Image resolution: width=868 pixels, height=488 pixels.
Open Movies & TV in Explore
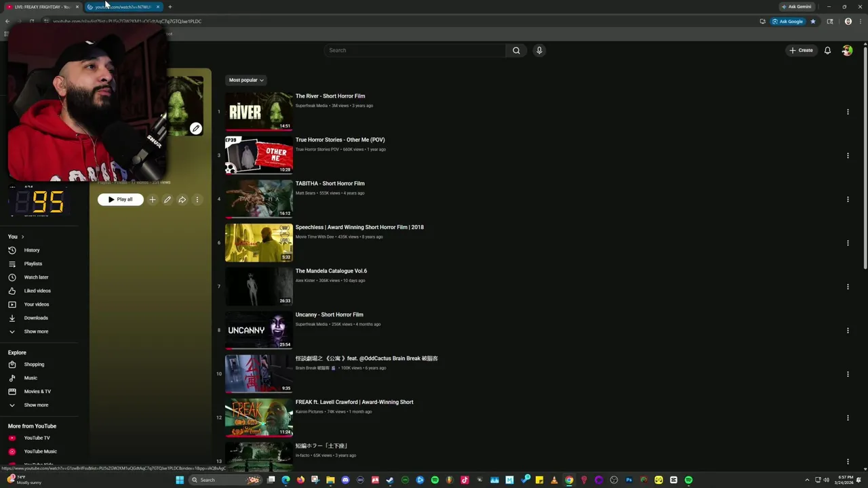37,391
